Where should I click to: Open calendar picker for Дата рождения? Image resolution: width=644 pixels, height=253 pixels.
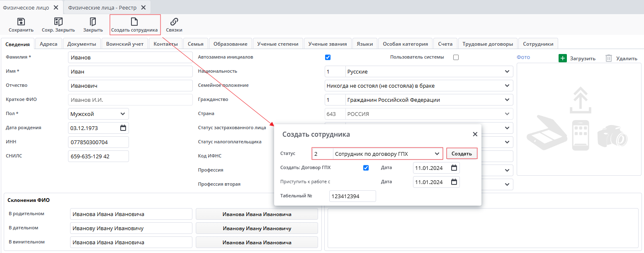[123, 128]
